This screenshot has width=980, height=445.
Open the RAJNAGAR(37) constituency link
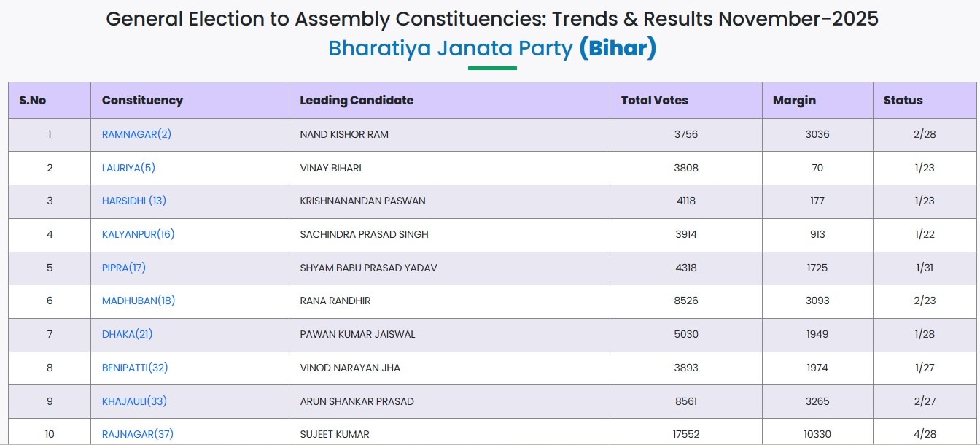coord(137,434)
